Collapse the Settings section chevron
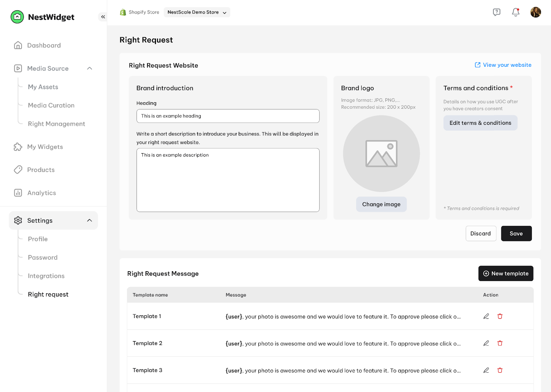 click(x=90, y=220)
